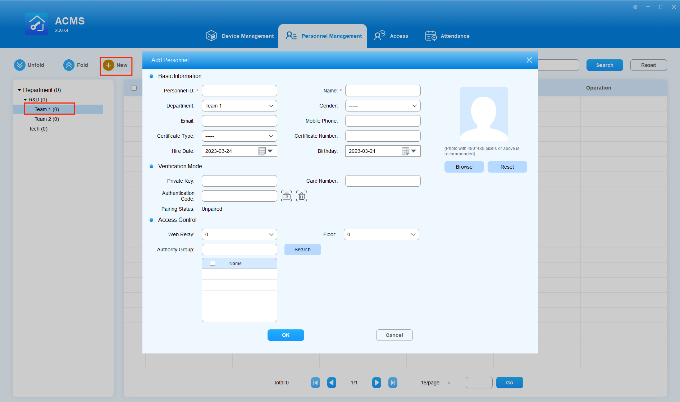Go to the next page arrow

click(x=377, y=382)
